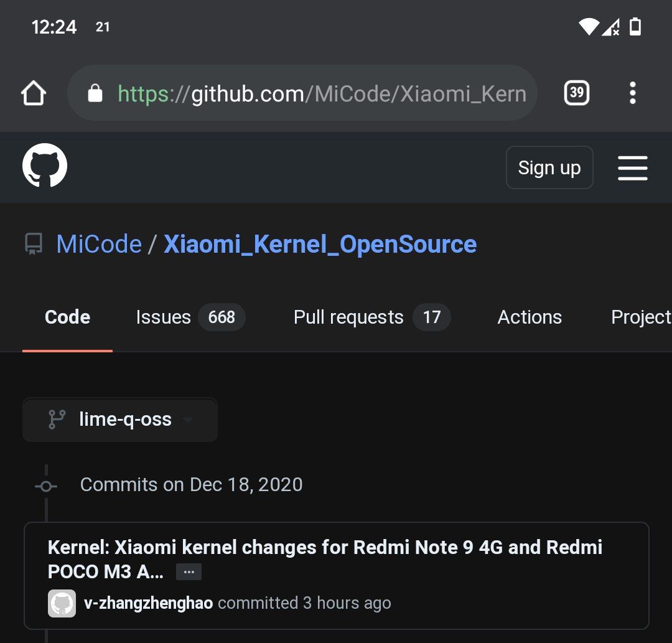Viewport: 672px width, 643px height.
Task: Click v-zhangzhenghao's avatar image
Action: [62, 603]
